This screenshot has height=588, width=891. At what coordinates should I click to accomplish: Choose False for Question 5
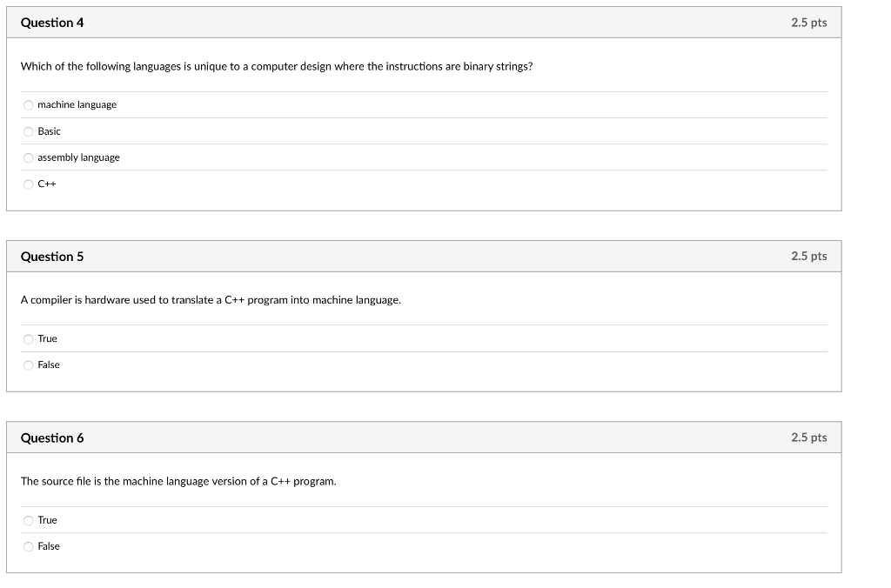point(28,364)
